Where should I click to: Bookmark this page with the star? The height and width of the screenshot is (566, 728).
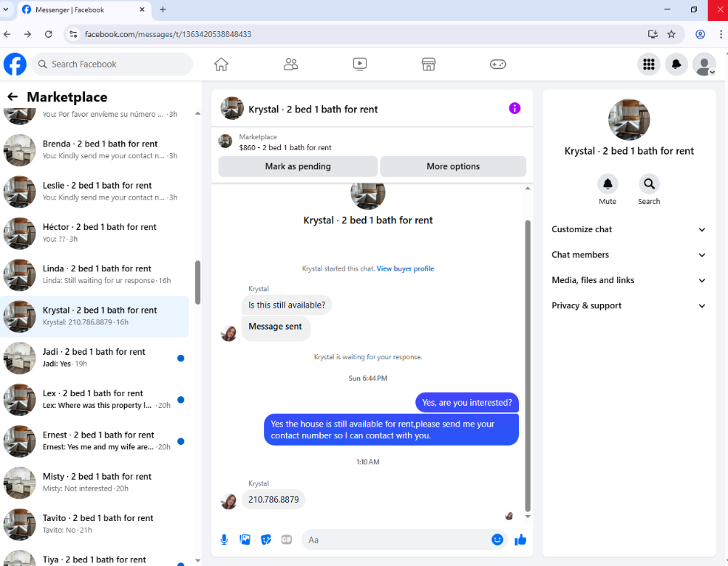671,34
